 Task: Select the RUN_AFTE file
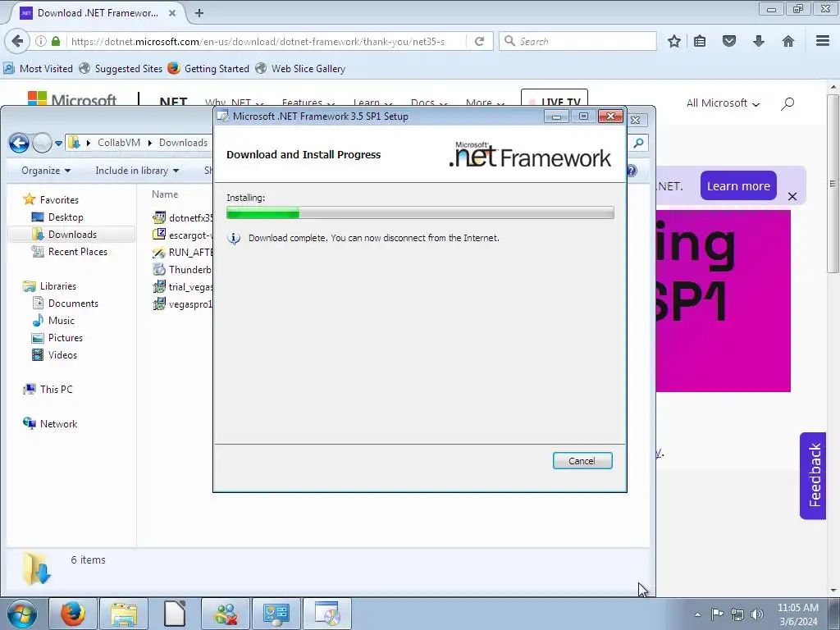coord(183,252)
